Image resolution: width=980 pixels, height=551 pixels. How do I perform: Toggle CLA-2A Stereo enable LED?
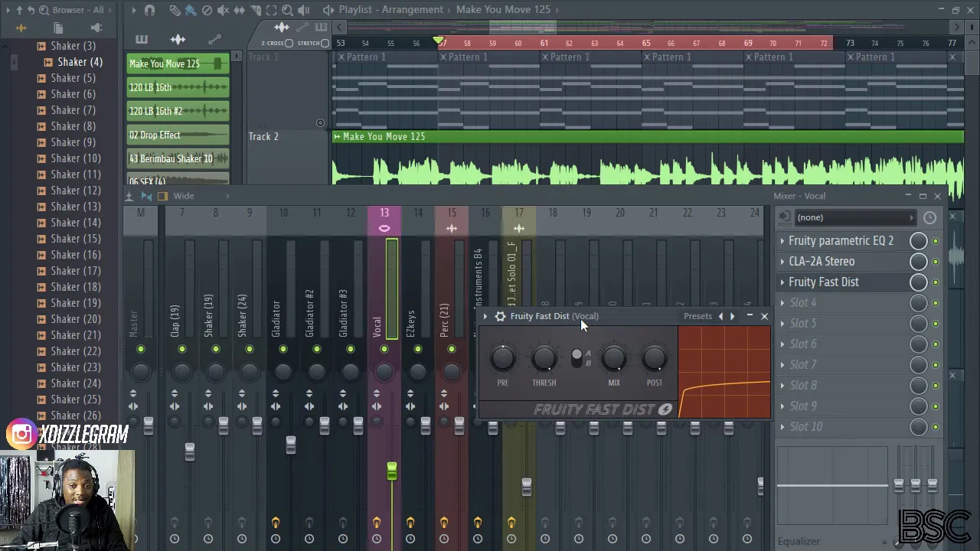pos(936,262)
